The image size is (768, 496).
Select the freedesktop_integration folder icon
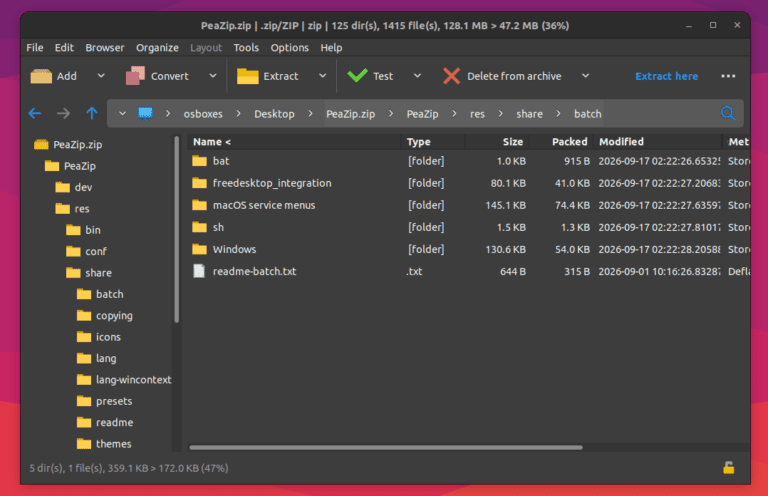tap(199, 183)
